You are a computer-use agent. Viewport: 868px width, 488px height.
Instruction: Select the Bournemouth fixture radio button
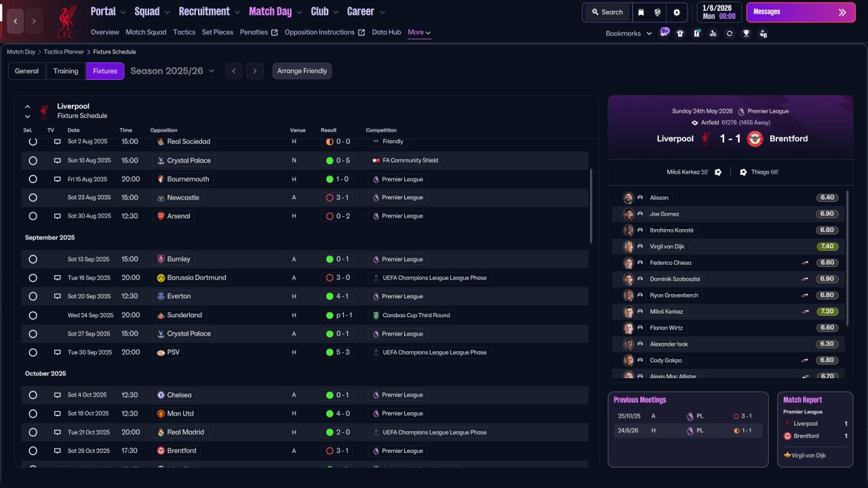point(33,180)
